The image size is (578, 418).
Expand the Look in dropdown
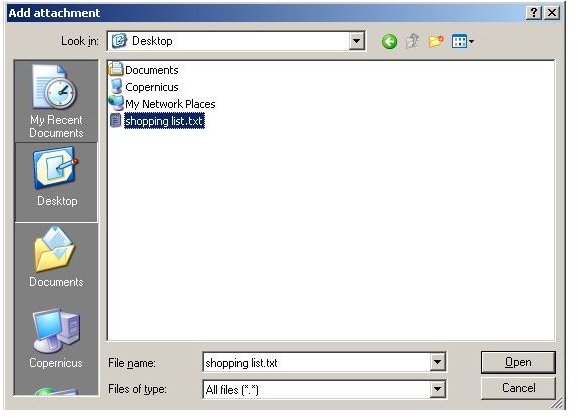point(356,41)
